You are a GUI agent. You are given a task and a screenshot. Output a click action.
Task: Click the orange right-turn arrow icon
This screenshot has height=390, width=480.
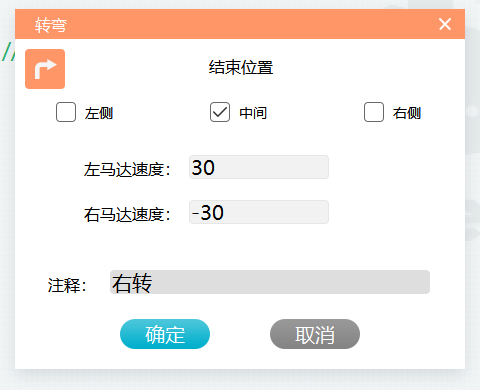[45, 69]
